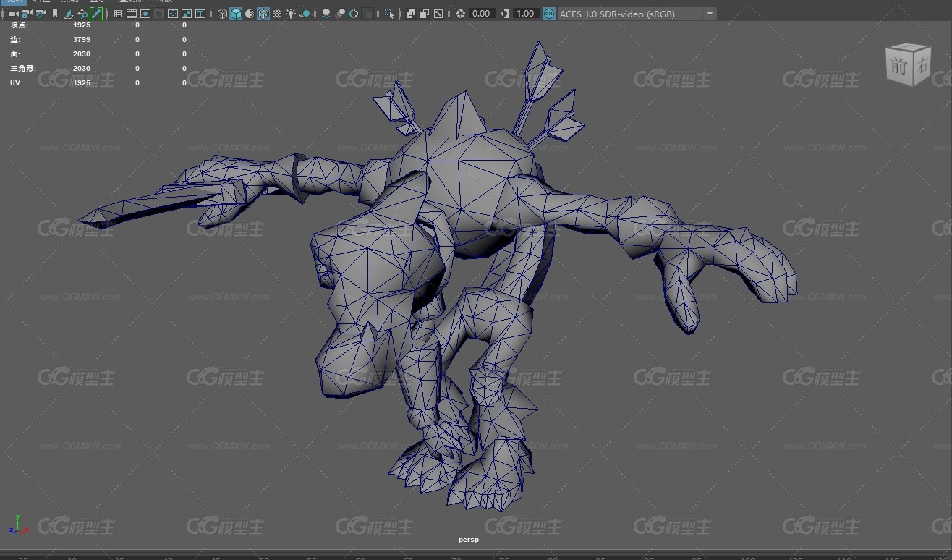Click the Exposure field showing 0.00
This screenshot has width=952, height=560.
tap(482, 14)
